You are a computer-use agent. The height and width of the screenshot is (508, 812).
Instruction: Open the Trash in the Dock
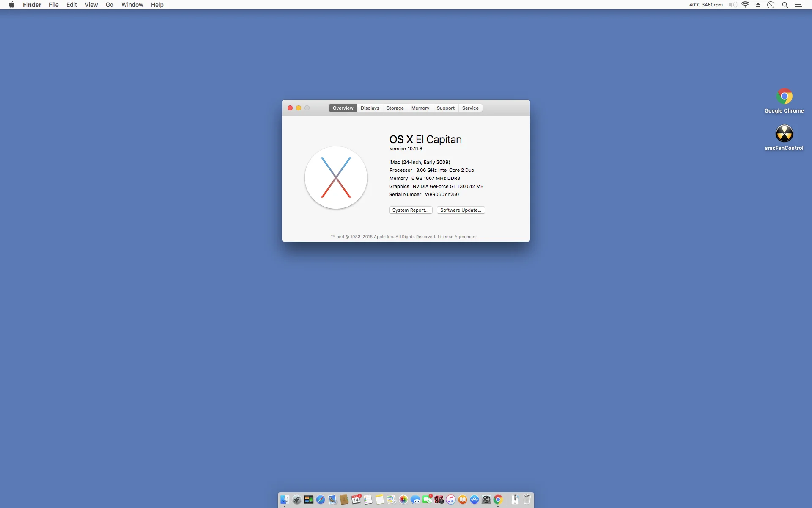pyautogui.click(x=527, y=500)
